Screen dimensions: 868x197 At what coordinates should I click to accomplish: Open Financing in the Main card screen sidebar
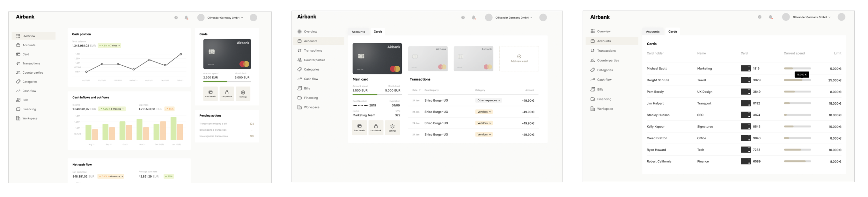click(307, 98)
